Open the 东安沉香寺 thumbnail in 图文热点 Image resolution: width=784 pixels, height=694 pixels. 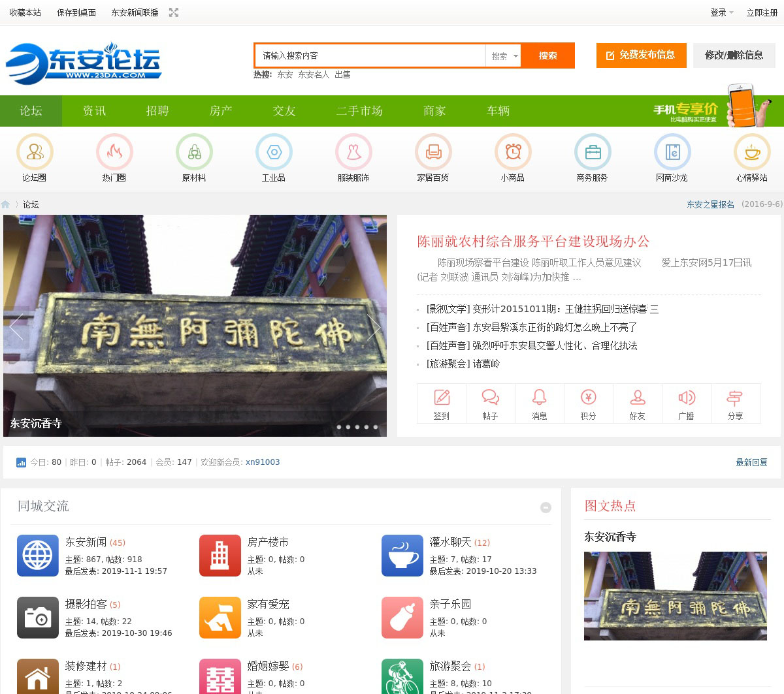click(675, 596)
